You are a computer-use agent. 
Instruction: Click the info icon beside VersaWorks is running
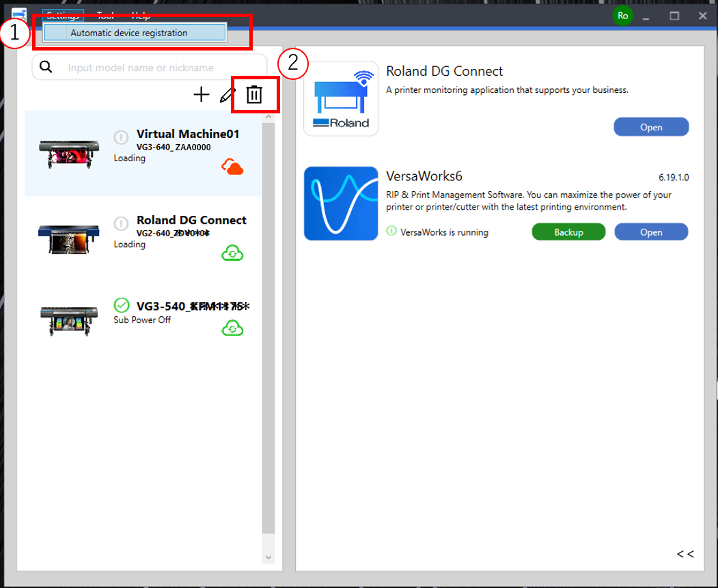[391, 231]
